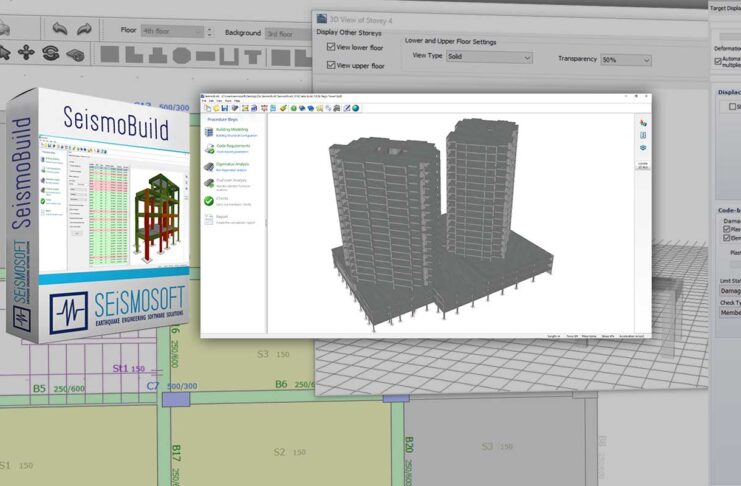The width and height of the screenshot is (741, 486).
Task: Insert an L-shaped column section
Action: 134,55
